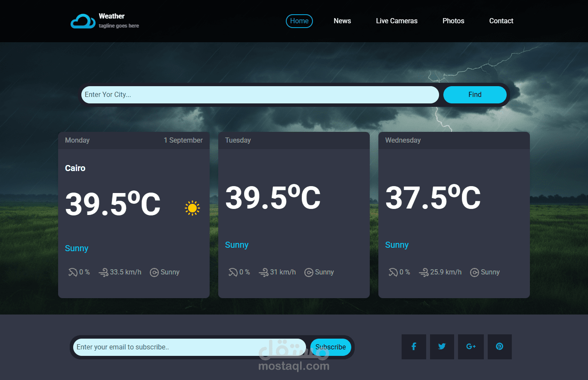Open the Google+ social icon

click(471, 346)
